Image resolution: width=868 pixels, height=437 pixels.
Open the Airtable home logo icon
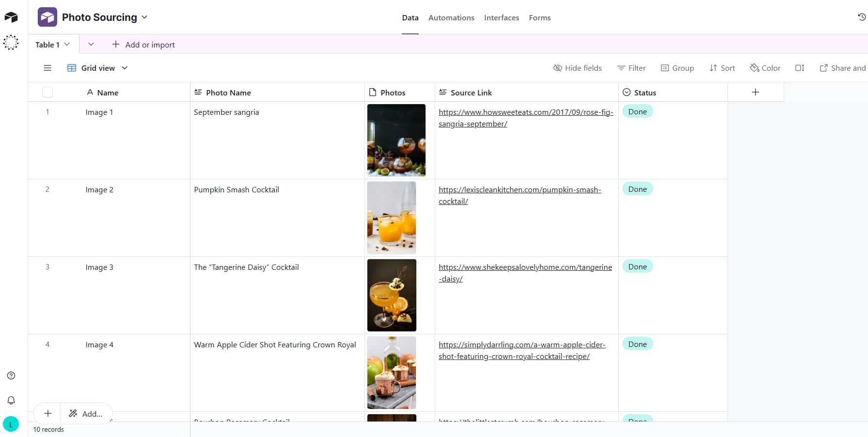[11, 17]
